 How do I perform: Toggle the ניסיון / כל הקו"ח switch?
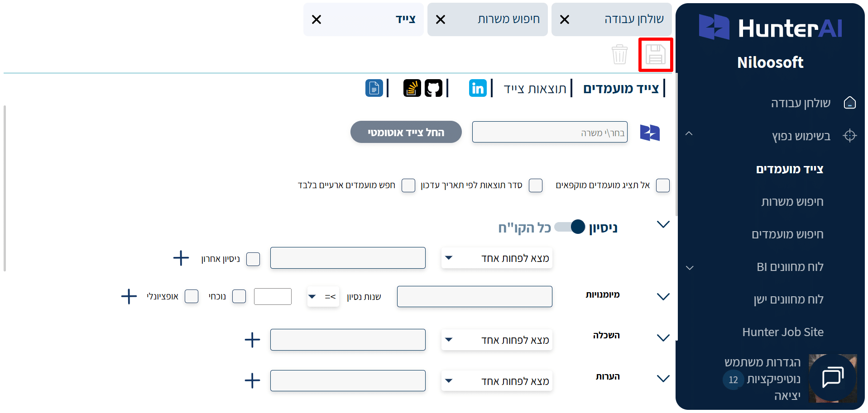click(570, 227)
